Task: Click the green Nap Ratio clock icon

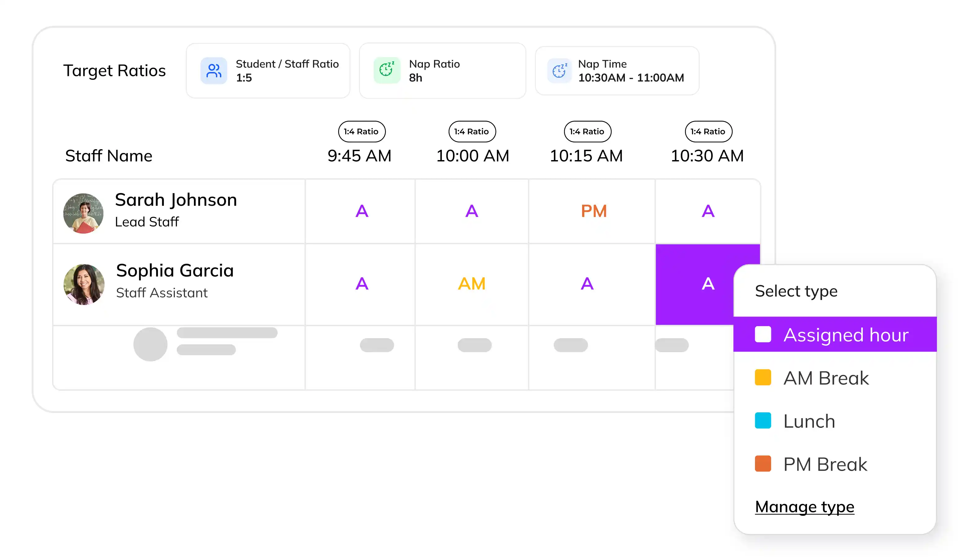Action: pyautogui.click(x=387, y=71)
